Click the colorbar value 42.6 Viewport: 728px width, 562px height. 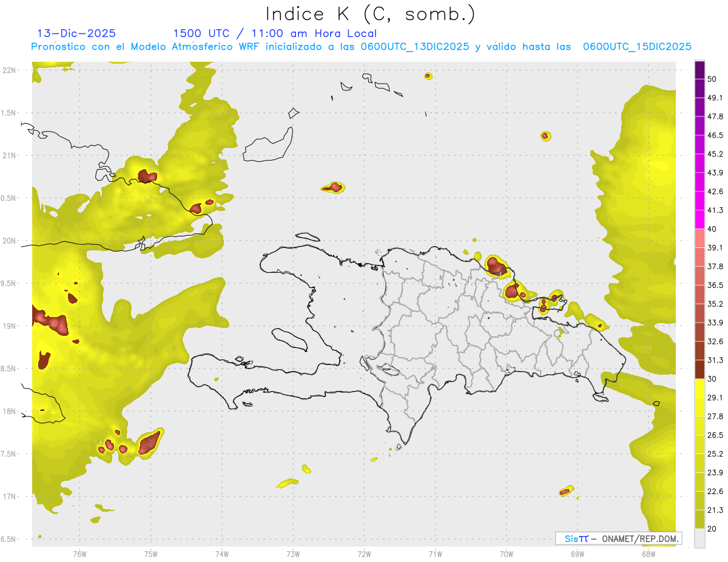point(715,191)
